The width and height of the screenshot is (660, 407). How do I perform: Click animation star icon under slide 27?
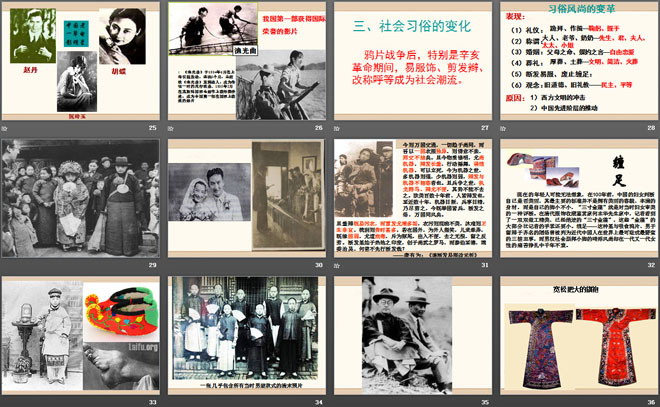coord(337,128)
